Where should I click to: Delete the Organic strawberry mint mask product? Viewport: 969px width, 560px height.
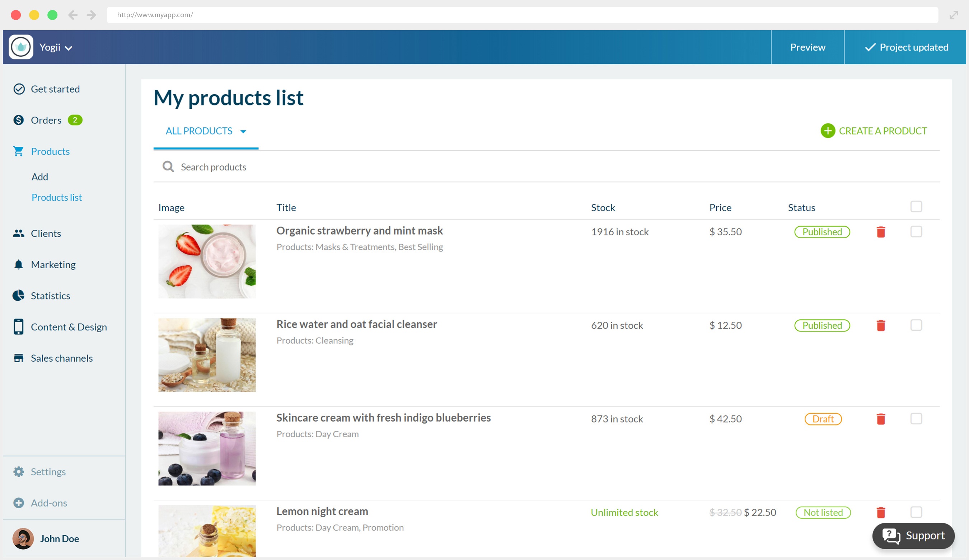(x=881, y=232)
